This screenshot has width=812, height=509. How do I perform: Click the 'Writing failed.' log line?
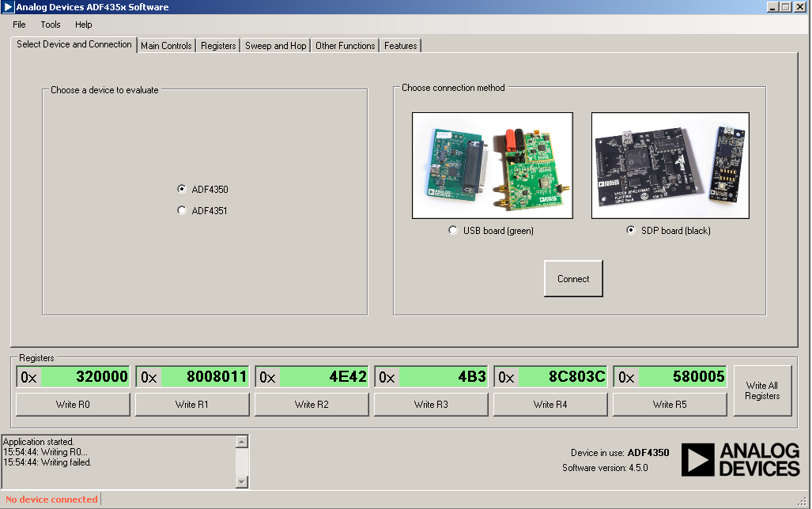click(x=47, y=462)
